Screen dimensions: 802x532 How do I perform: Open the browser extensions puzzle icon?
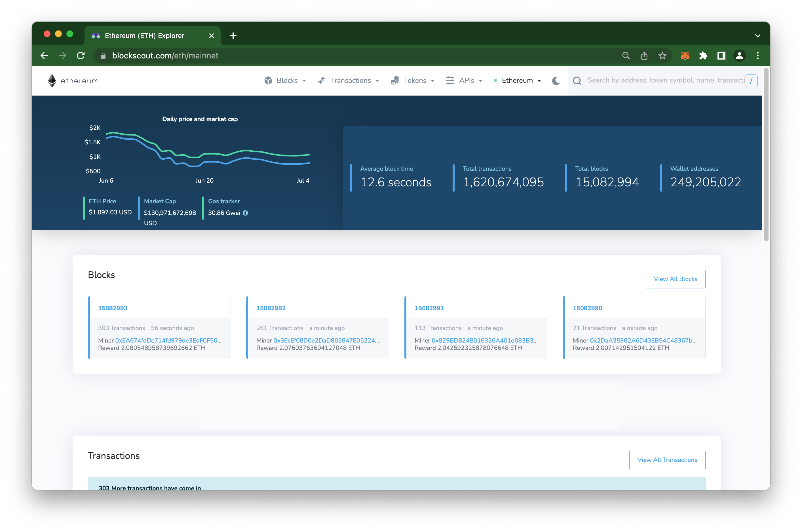tap(703, 56)
